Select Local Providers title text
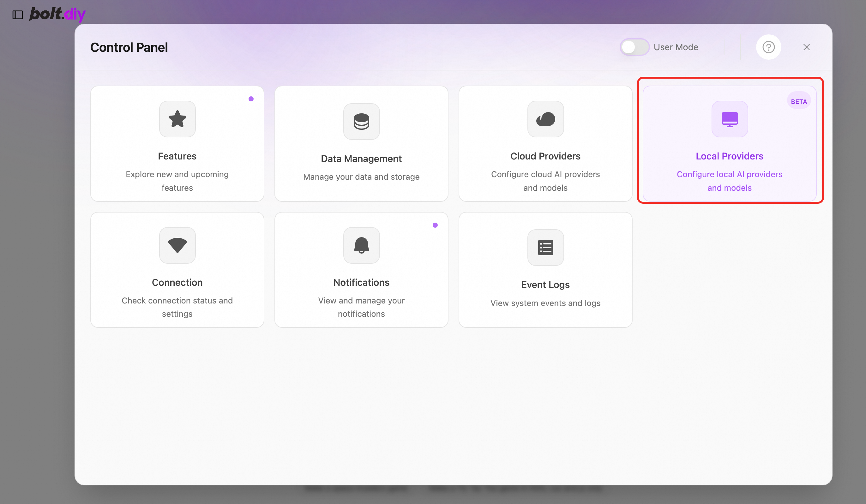 coord(729,156)
